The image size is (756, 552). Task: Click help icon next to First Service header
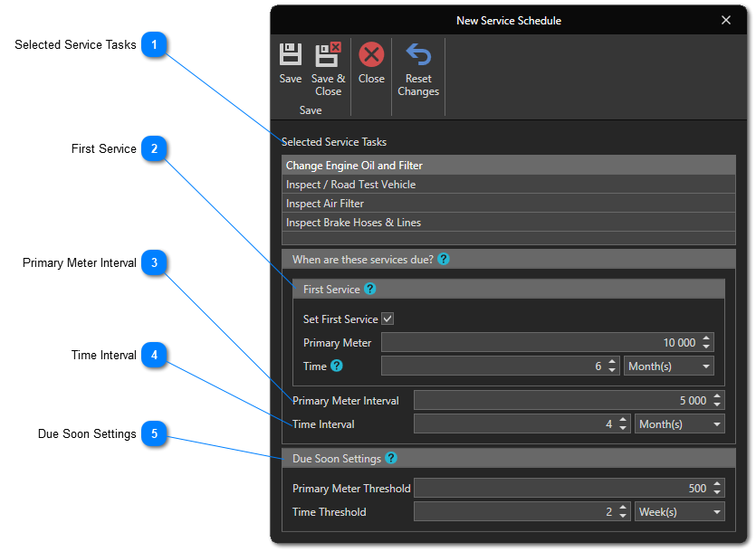click(369, 290)
